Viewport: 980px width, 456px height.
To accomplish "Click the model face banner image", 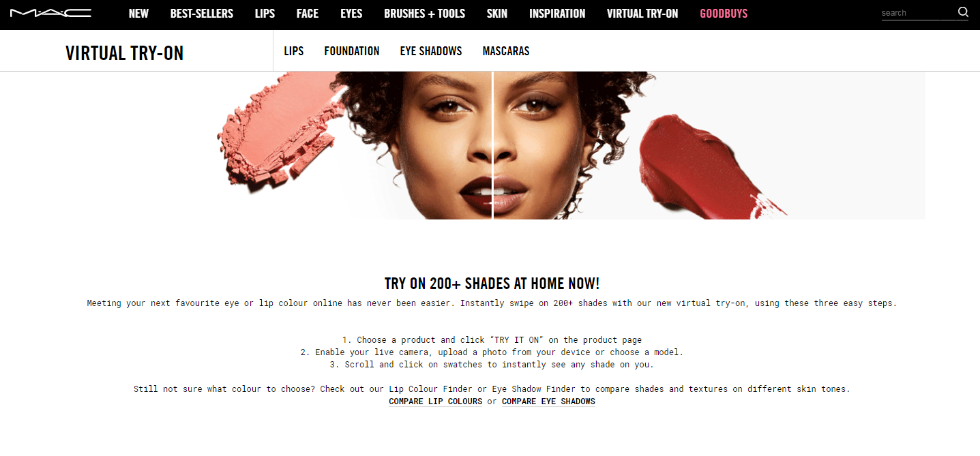I will click(571, 145).
